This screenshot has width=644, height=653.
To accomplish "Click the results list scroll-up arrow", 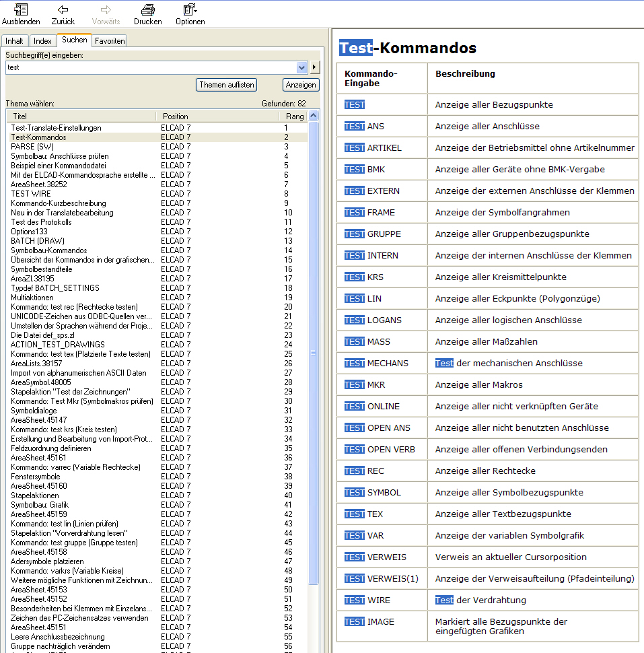I will 314,116.
